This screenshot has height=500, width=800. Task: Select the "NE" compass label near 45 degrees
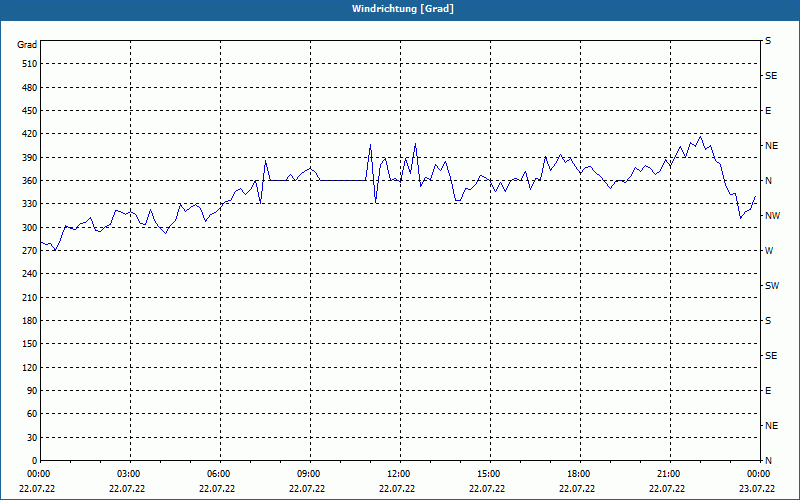click(x=771, y=426)
